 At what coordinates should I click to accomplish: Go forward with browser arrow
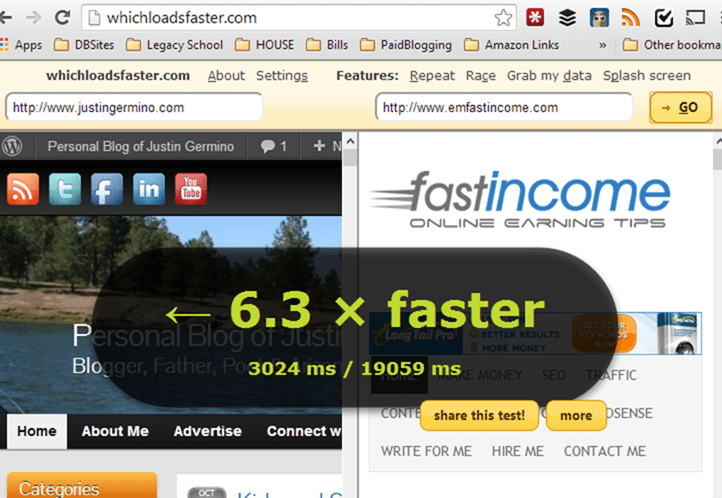[x=33, y=17]
